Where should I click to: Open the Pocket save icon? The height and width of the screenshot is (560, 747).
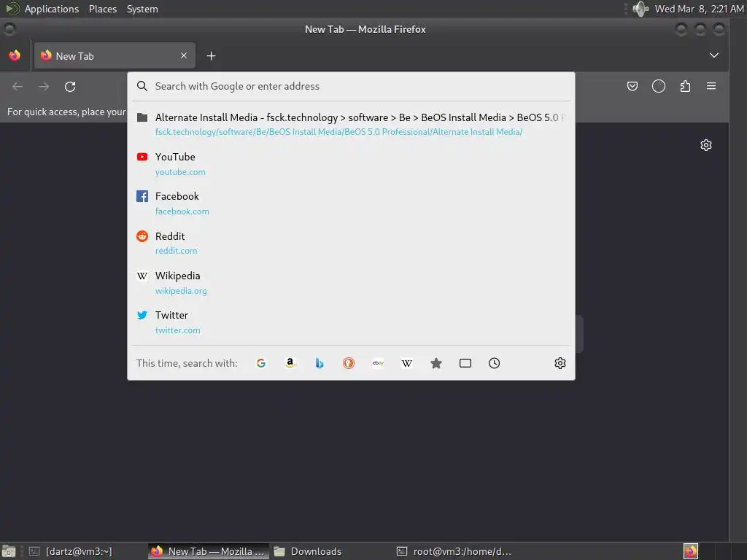pyautogui.click(x=632, y=86)
